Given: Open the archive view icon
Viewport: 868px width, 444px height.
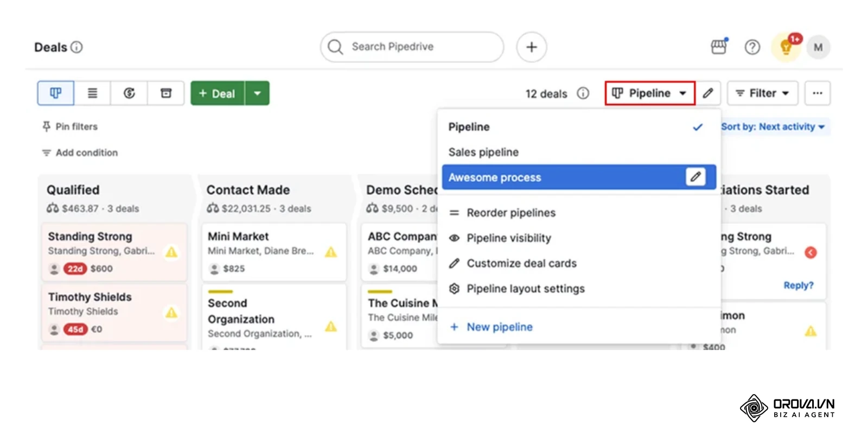Looking at the screenshot, I should tap(166, 93).
